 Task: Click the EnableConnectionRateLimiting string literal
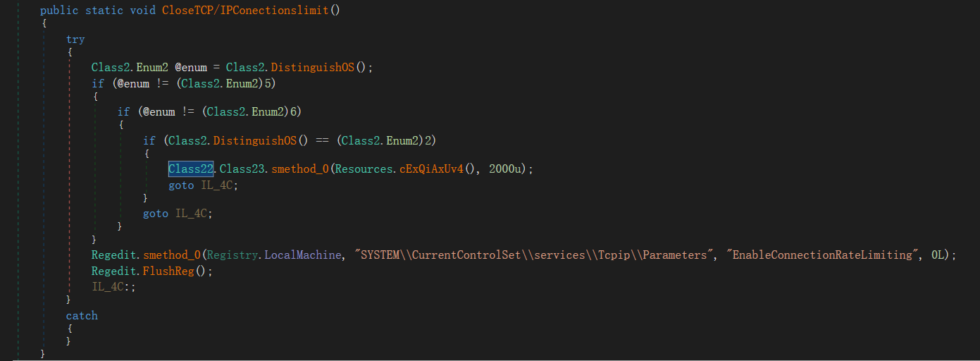click(822, 255)
